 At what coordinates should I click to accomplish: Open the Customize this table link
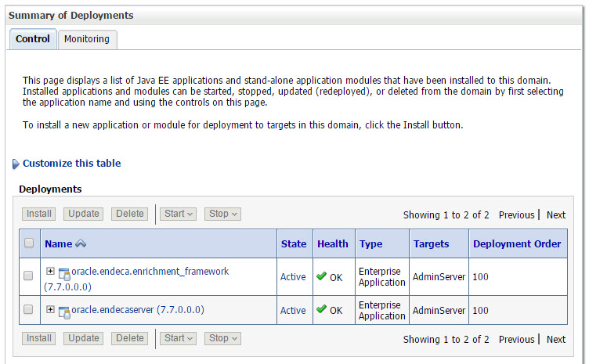click(72, 164)
